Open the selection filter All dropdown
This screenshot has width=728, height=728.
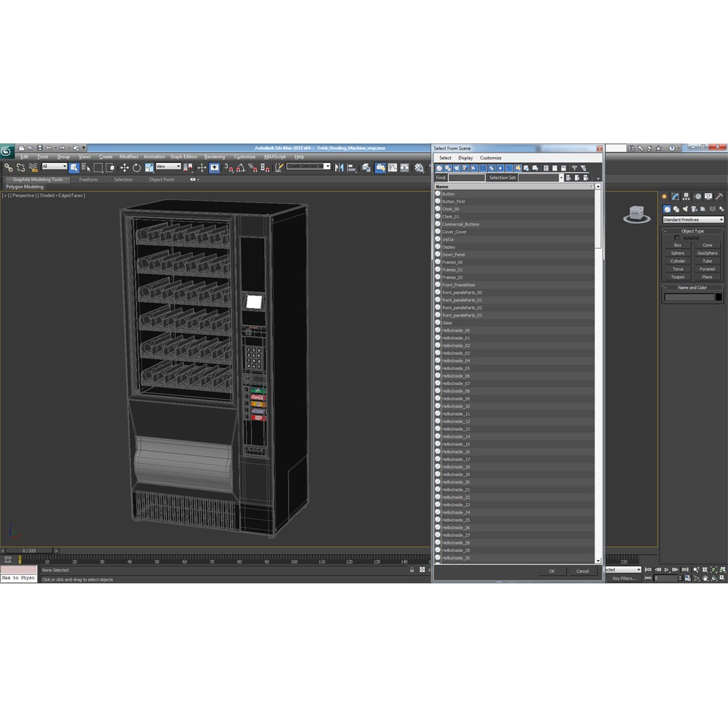[x=55, y=166]
